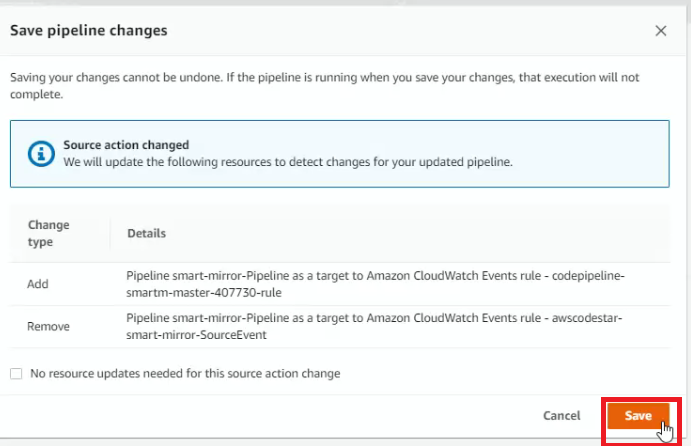The image size is (691, 446).
Task: Click the blue info circle icon
Action: click(41, 154)
